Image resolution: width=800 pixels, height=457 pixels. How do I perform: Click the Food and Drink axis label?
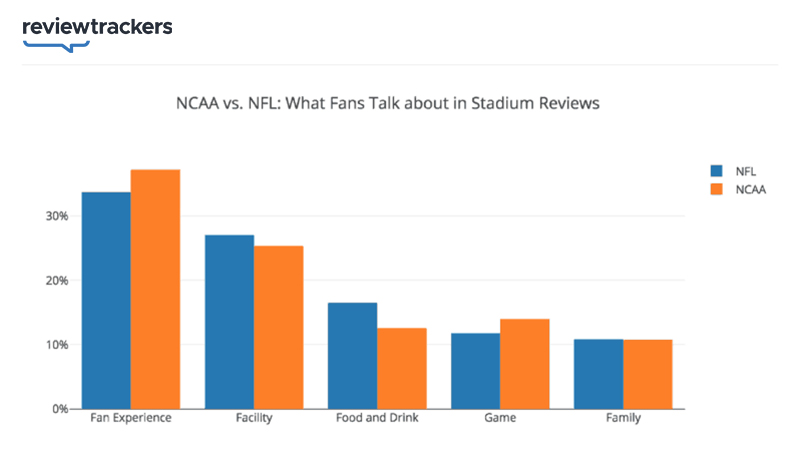point(376,418)
